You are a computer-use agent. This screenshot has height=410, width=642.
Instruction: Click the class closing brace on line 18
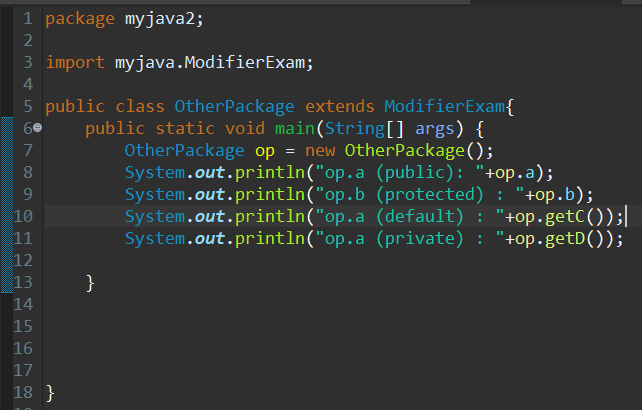pos(50,393)
